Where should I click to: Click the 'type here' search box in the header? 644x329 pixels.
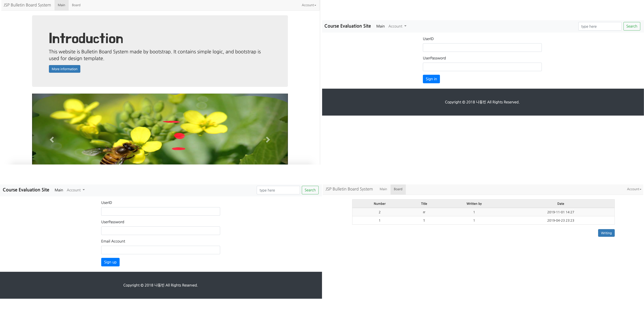[600, 26]
